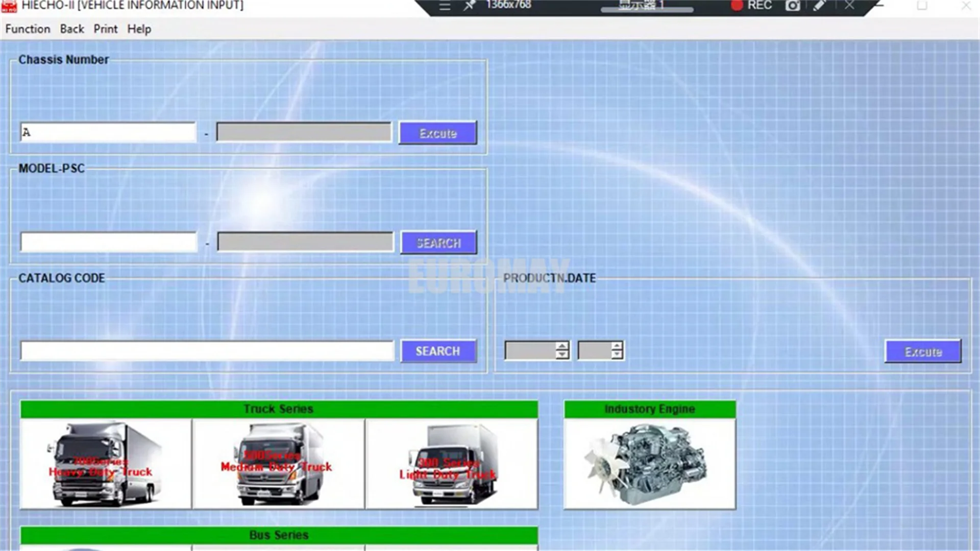Click the Back menu item
Screen dimensions: 980x551
point(72,29)
